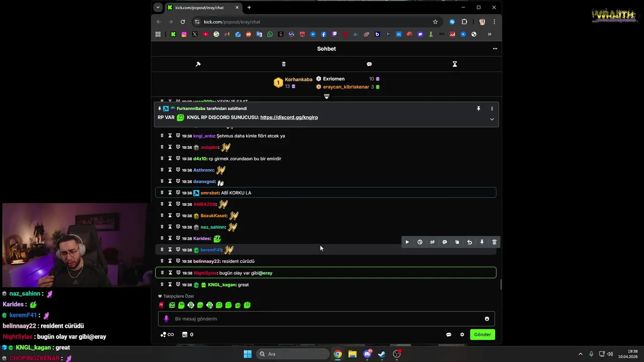Focus the 'Bir mesaj gönderin' input field

327,319
